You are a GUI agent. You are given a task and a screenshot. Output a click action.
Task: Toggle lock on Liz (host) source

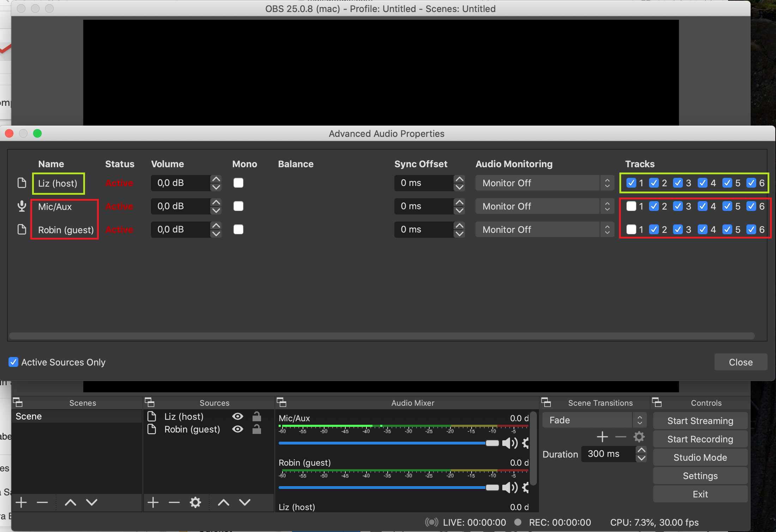click(x=257, y=417)
